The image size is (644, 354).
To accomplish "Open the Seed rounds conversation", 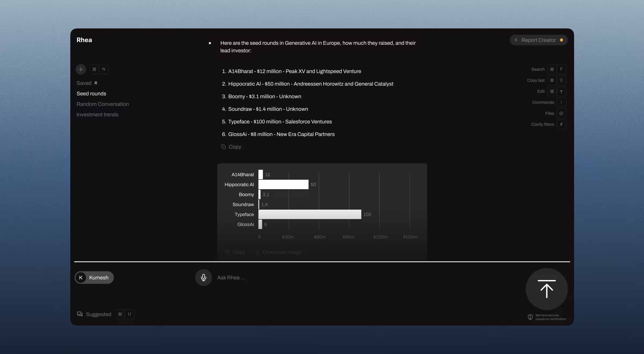I will click(91, 94).
